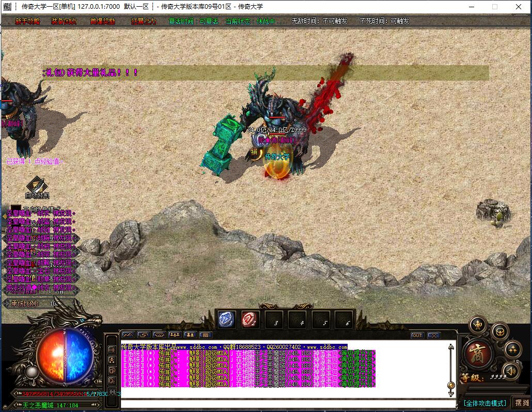
Task: Click the grid keyboard icon above chat
Action: coord(205,335)
